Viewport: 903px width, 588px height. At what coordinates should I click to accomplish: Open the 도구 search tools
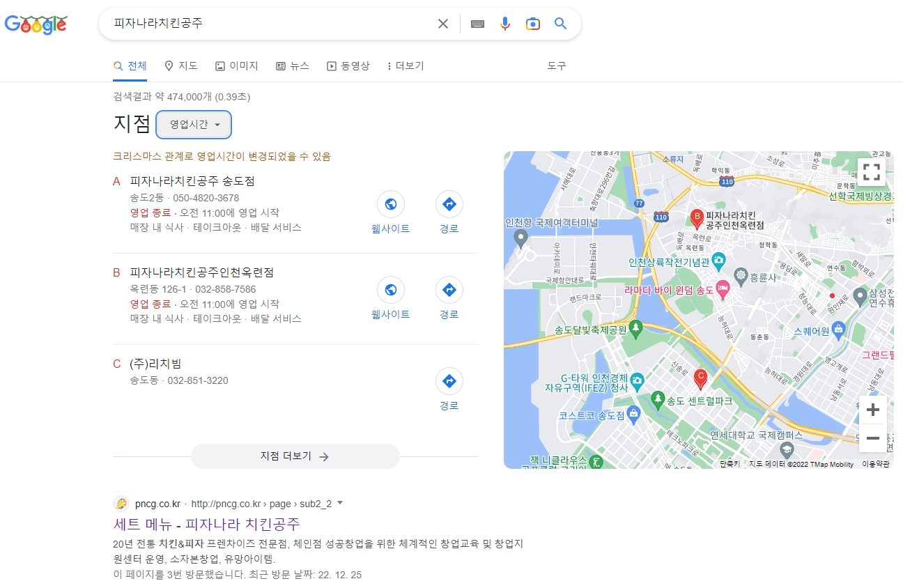click(x=557, y=65)
